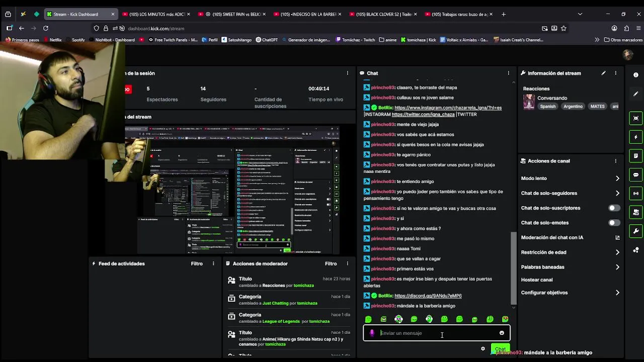Show more bookmarks with the double chevron
This screenshot has height=362, width=644.
coord(597,40)
